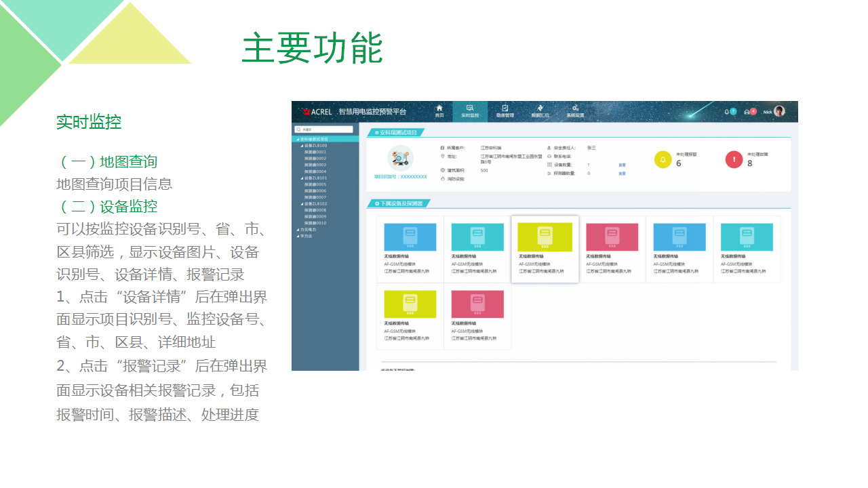Image resolution: width=868 pixels, height=488 pixels.
Task: Focus the 关键字 search field
Action: pos(323,129)
